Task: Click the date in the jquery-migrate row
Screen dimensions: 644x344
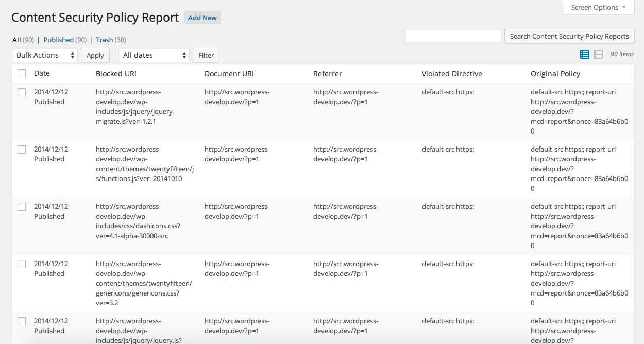Action: click(51, 92)
